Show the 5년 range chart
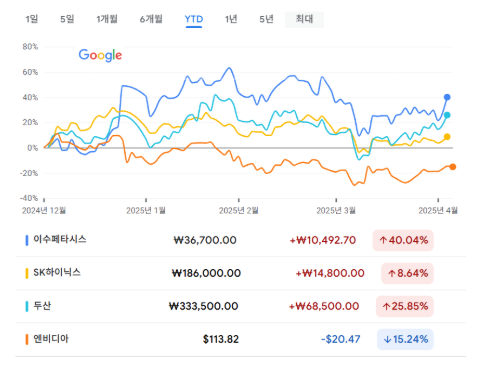The image size is (489, 369). point(266,19)
